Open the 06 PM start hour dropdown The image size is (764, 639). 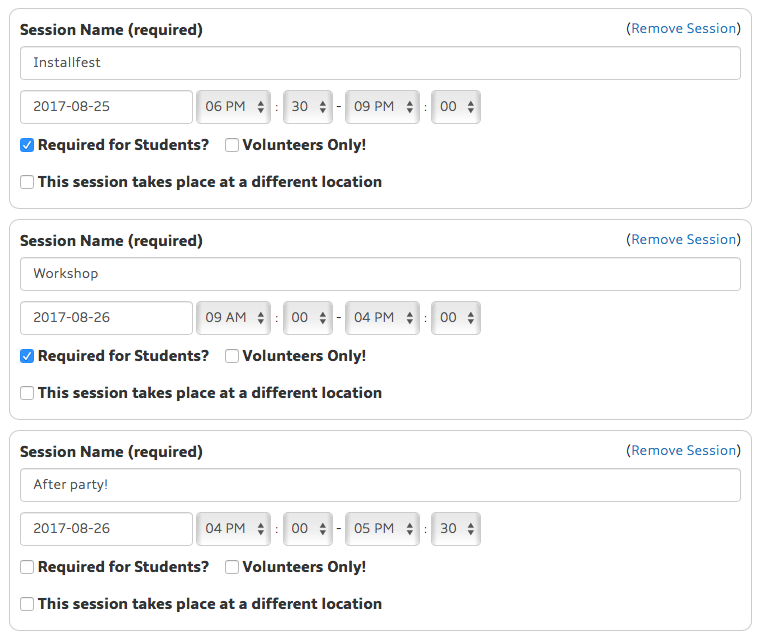pyautogui.click(x=234, y=107)
